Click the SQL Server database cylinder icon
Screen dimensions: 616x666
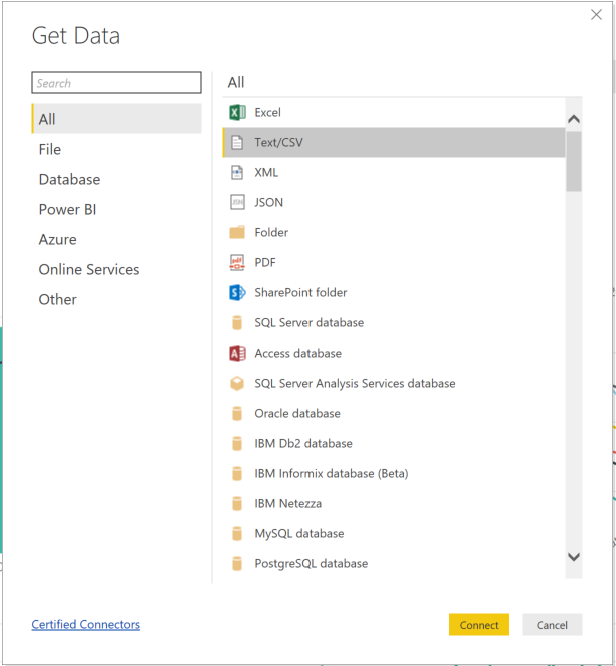point(237,323)
